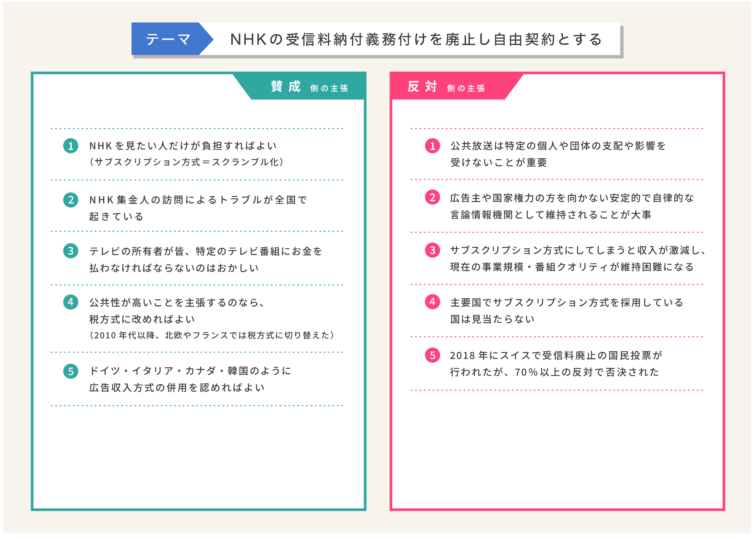Click line 税方式に改めればよい
Viewport: 756px width, 539px height.
pyautogui.click(x=142, y=319)
